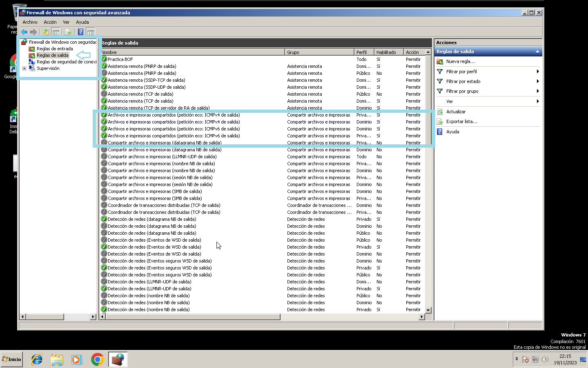Open Windows Media Player from the taskbar
The width and height of the screenshot is (588, 368).
77,359
